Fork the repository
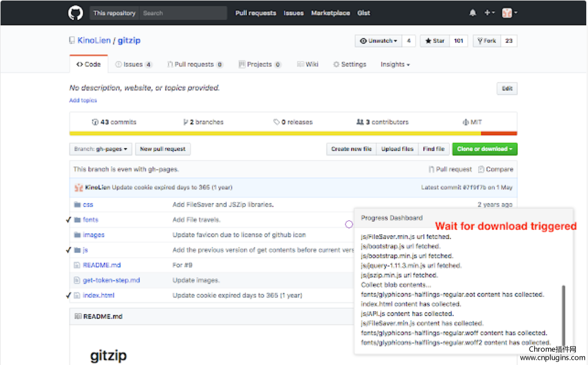Screen dimensions: 588x365 point(486,41)
